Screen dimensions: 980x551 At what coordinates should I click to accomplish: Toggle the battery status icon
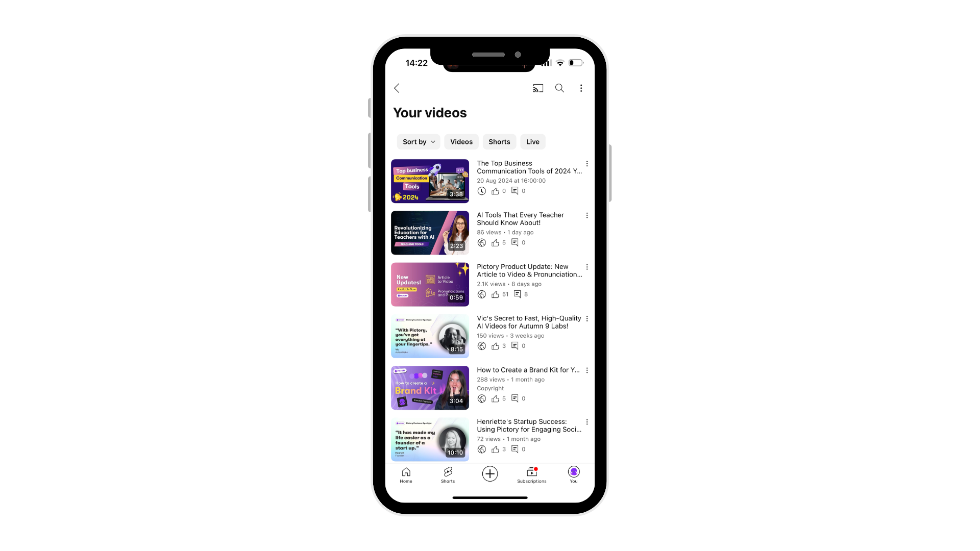575,62
